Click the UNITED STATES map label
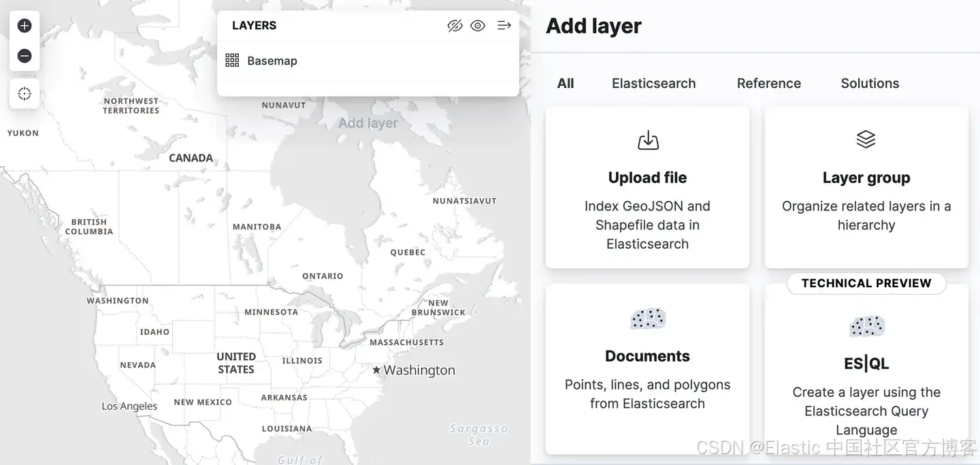Screen dimensions: 980x465 pyautogui.click(x=236, y=363)
